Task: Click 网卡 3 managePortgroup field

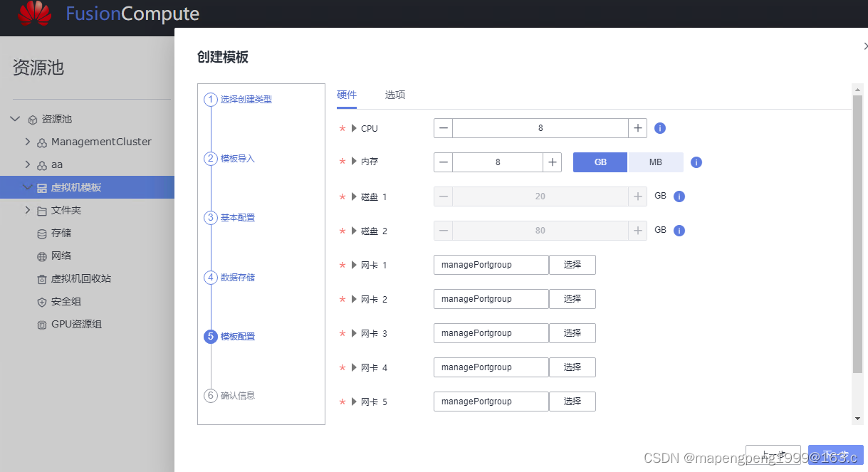Action: pos(491,333)
